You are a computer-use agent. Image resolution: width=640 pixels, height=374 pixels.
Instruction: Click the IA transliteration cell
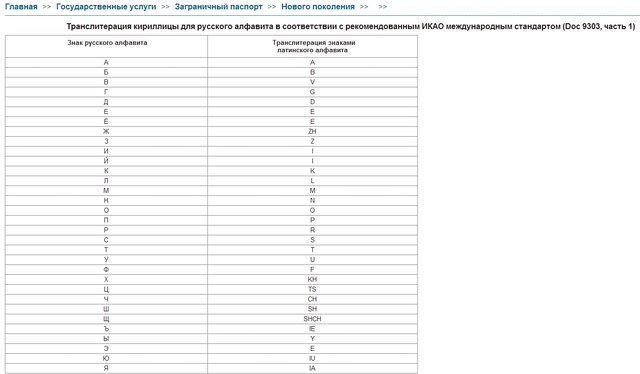[312, 368]
